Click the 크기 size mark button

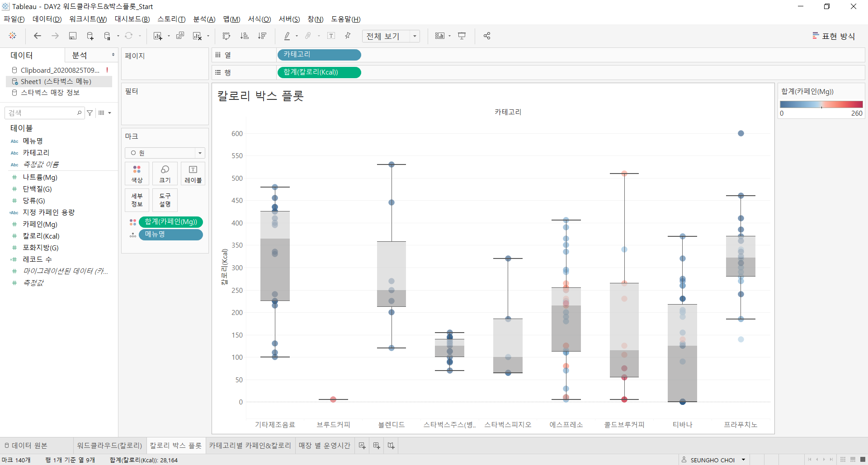tap(165, 174)
